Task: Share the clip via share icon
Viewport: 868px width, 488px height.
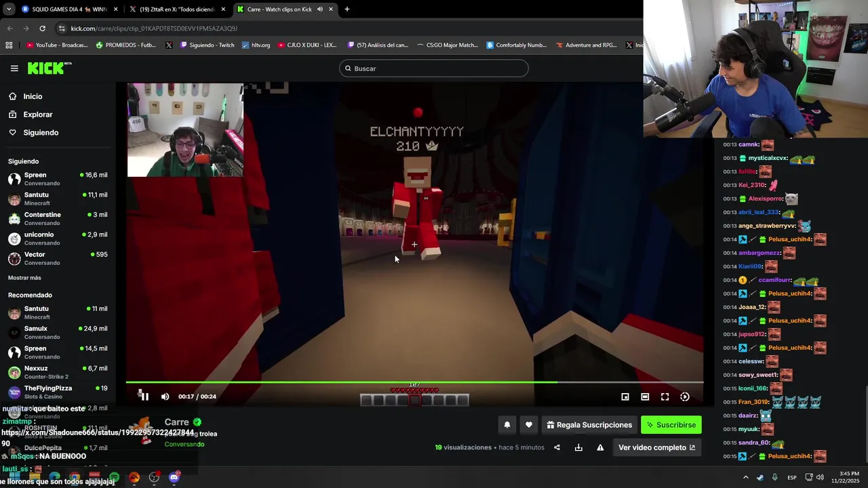Action: pyautogui.click(x=557, y=447)
